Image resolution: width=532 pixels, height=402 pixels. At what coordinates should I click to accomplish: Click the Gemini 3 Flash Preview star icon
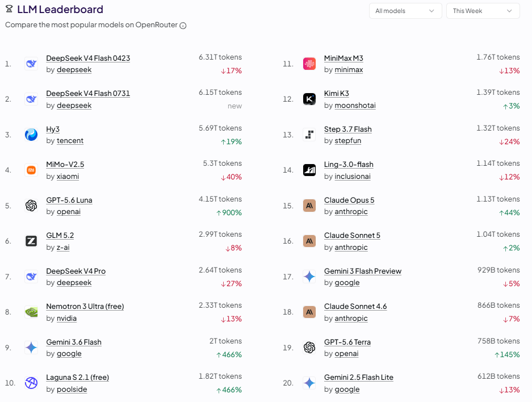pyautogui.click(x=309, y=277)
